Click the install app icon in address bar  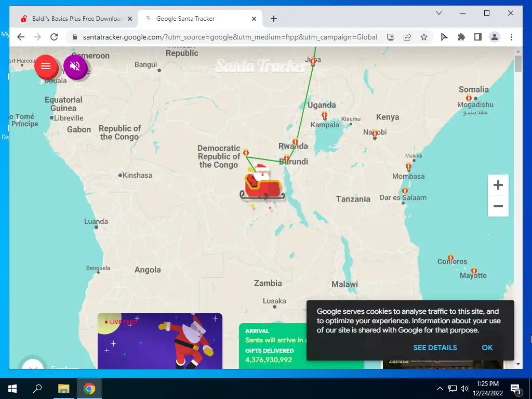tap(391, 37)
